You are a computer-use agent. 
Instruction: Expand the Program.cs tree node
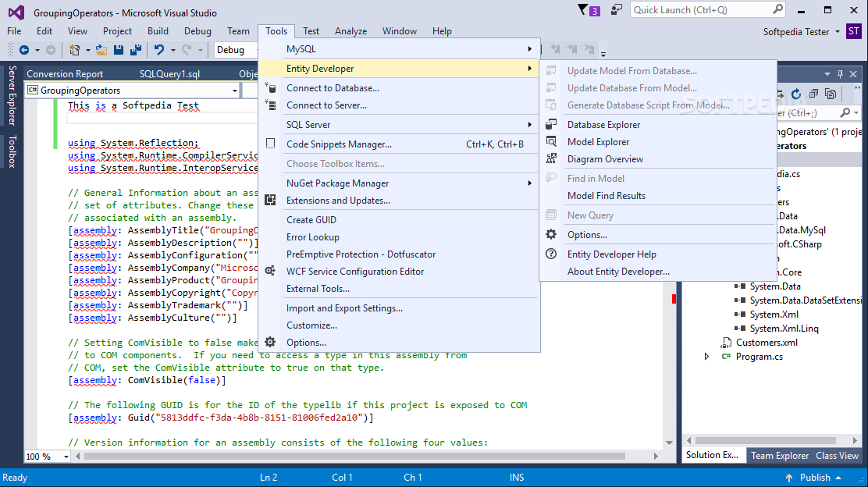[707, 357]
